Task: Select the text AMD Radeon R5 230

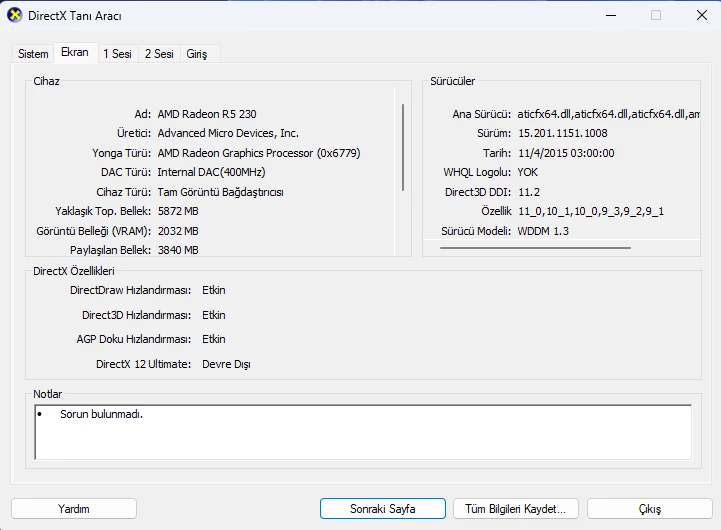Action: pyautogui.click(x=207, y=114)
